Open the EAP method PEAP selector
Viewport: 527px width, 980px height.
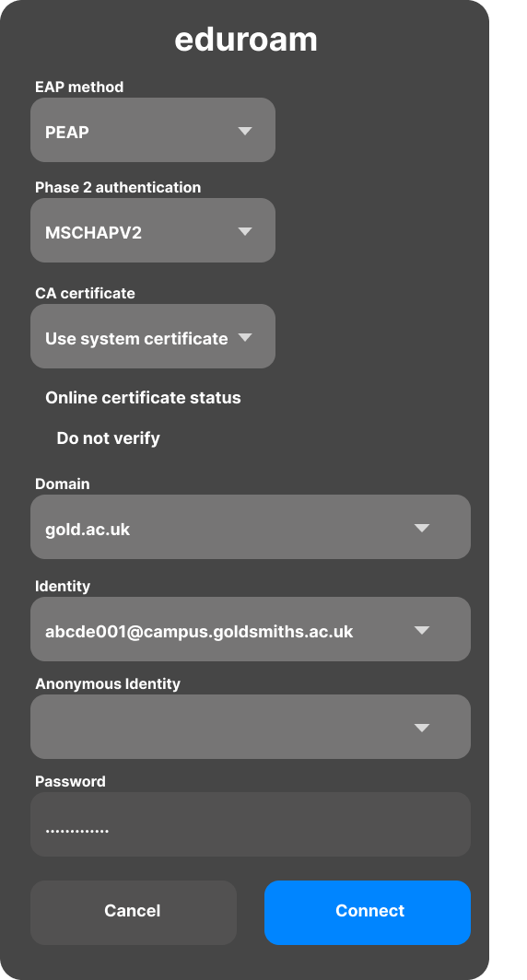153,130
